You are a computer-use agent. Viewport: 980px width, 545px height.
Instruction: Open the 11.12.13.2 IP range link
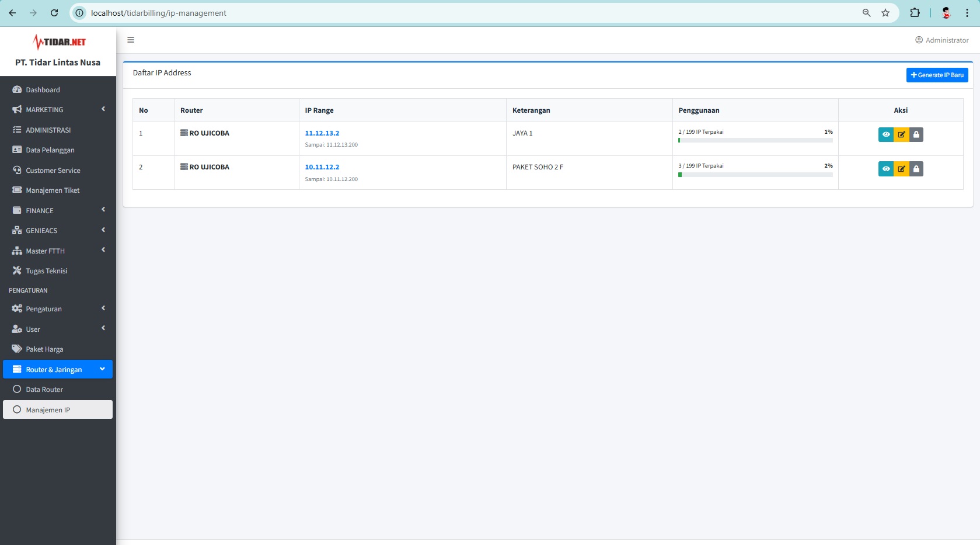(x=322, y=133)
